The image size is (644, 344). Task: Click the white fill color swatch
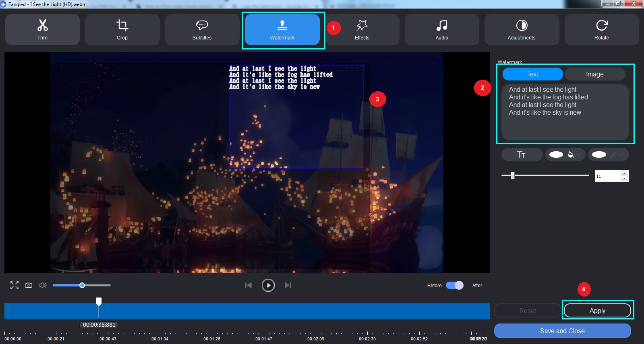coord(556,154)
